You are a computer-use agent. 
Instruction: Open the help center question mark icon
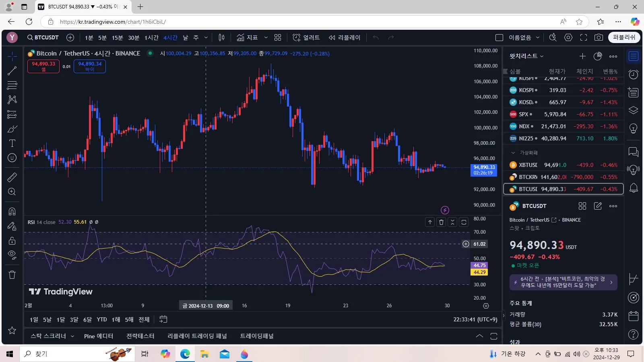(x=634, y=334)
